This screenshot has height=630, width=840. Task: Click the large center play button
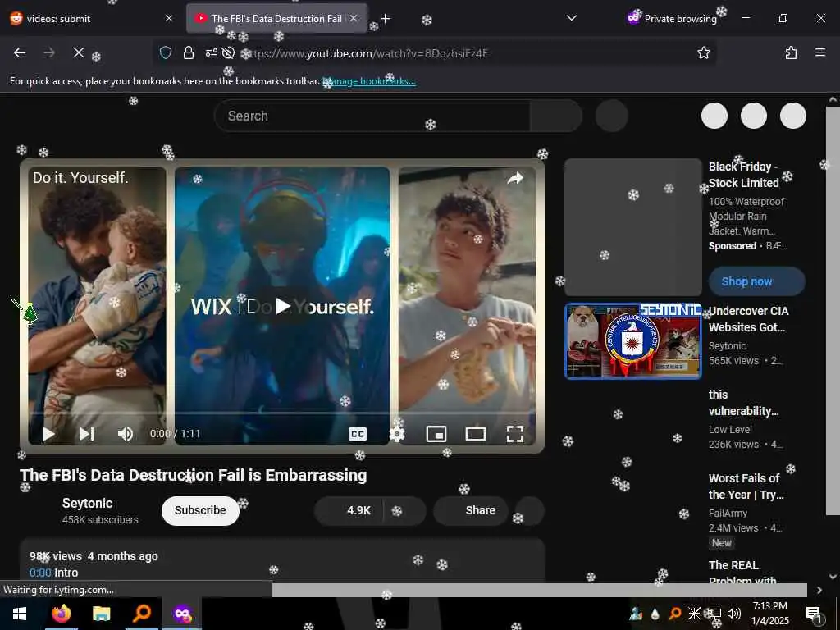tap(282, 306)
